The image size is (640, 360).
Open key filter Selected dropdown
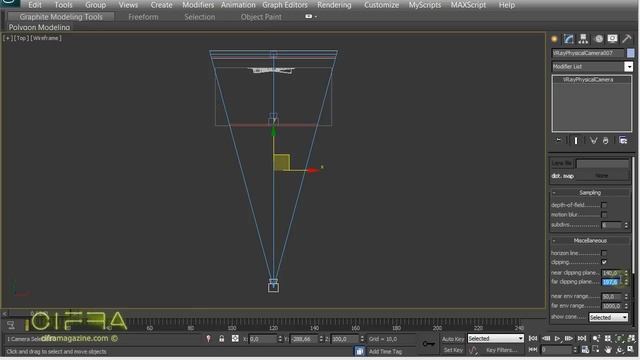[496, 338]
